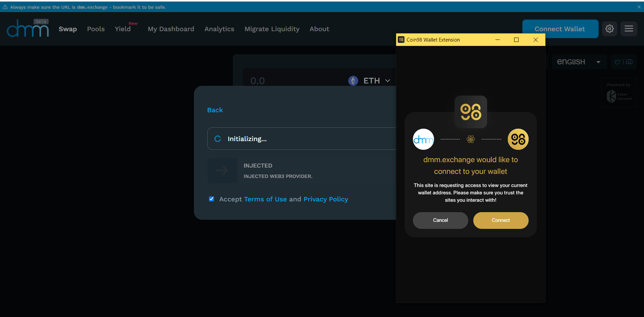
Task: Open the settings gear icon
Action: [610, 29]
